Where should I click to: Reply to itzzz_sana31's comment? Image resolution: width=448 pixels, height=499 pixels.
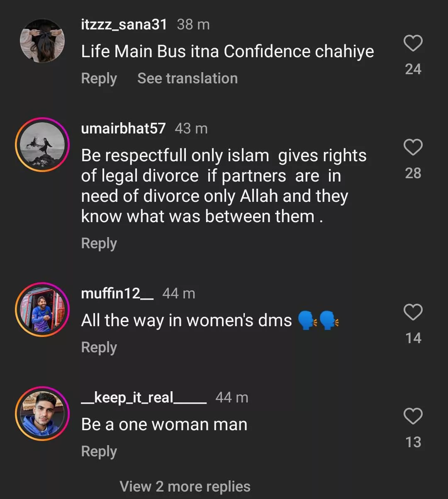click(99, 78)
